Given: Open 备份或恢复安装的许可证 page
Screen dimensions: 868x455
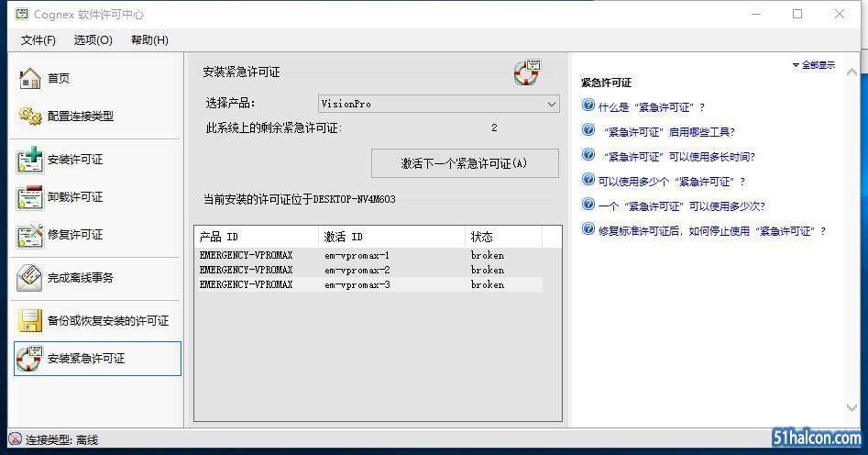Looking at the screenshot, I should [x=108, y=321].
